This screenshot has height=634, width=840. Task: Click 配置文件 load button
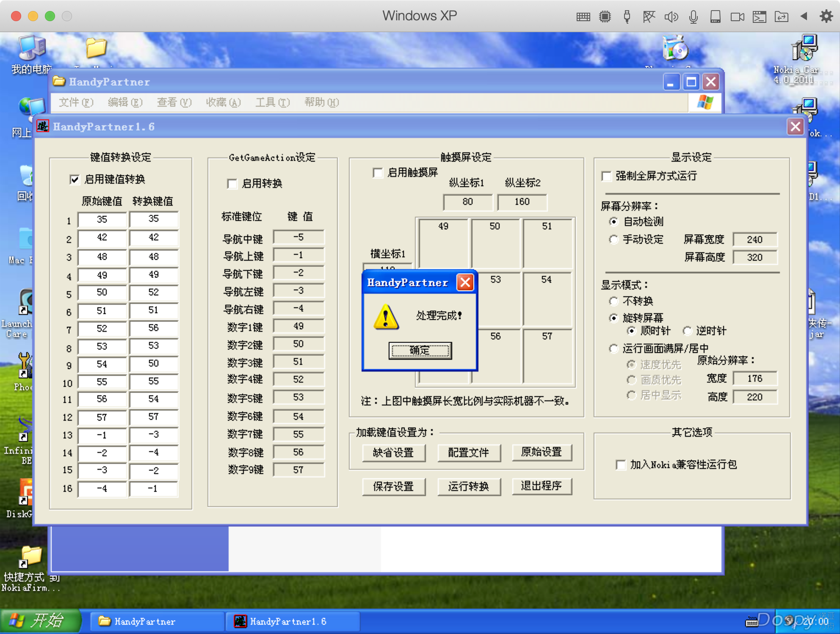pos(469,452)
